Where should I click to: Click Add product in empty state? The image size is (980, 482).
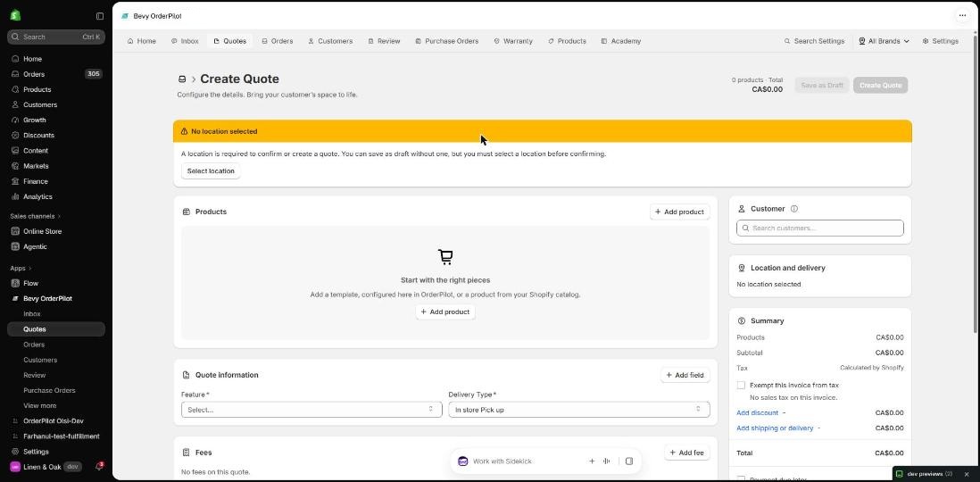(445, 312)
